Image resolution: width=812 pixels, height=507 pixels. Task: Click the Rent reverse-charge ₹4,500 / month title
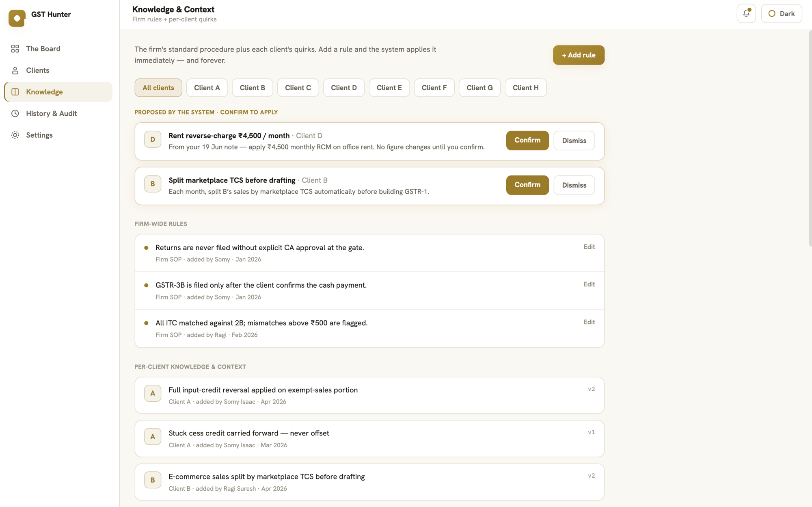229,136
